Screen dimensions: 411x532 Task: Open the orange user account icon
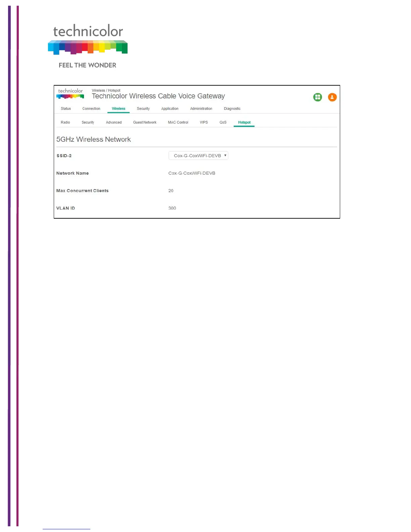tap(332, 97)
